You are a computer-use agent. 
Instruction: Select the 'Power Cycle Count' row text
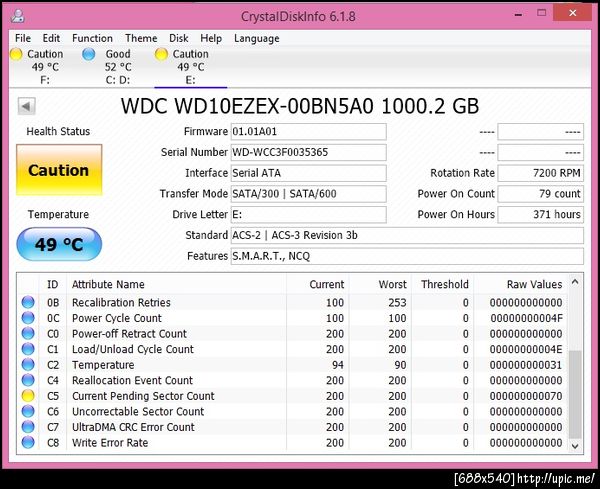tap(117, 318)
